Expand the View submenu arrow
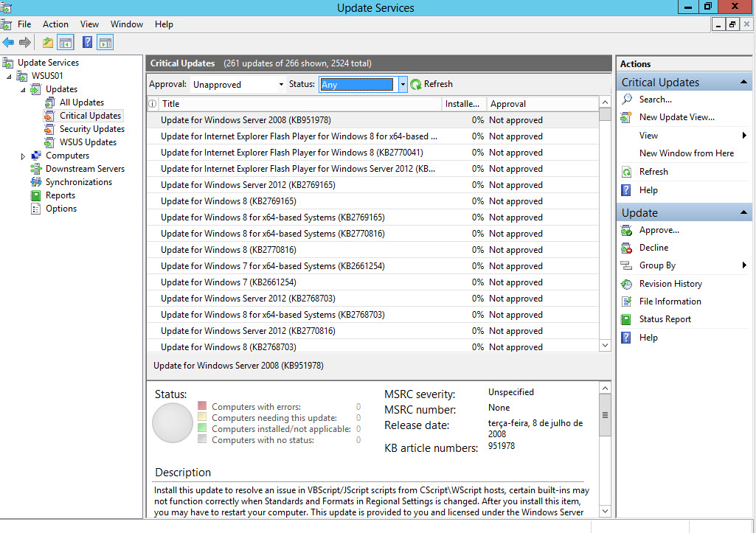 744,136
